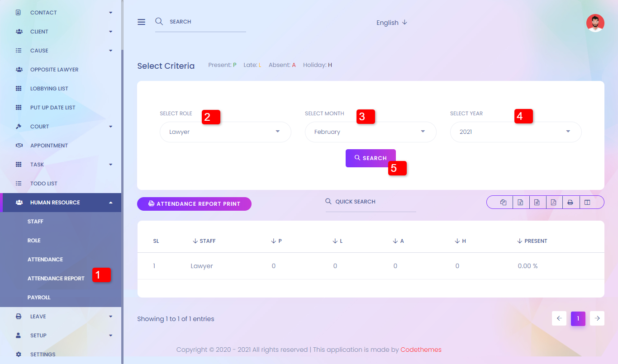This screenshot has height=364, width=618.
Task: Click Attendance Report Print button
Action: [194, 204]
